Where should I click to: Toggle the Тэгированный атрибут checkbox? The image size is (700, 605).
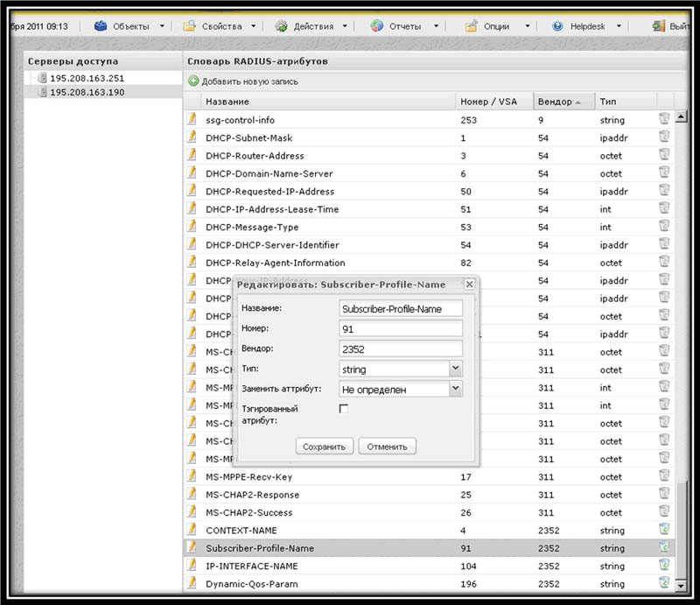pos(344,409)
